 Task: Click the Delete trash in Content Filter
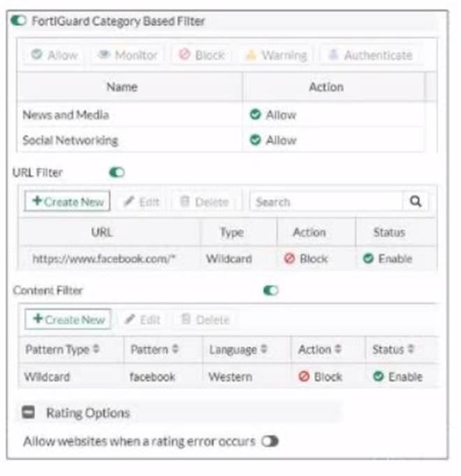(204, 320)
